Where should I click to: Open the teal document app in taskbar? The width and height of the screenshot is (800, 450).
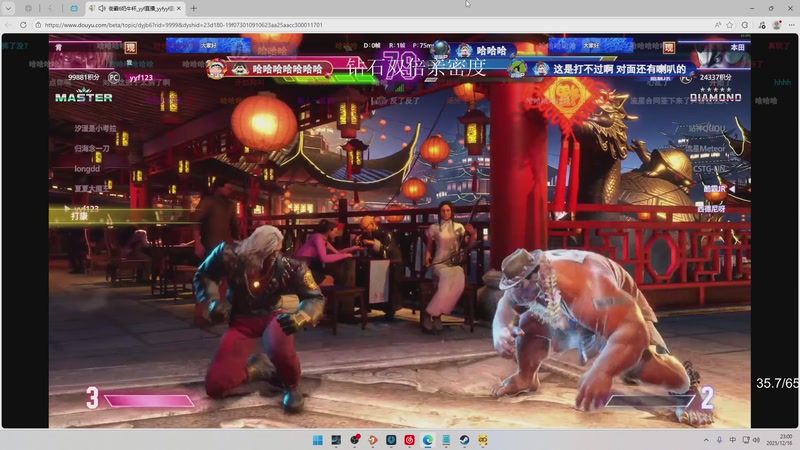click(446, 440)
